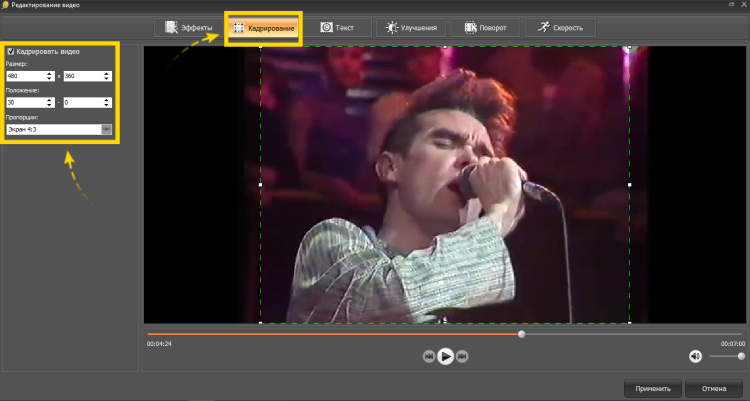Mute audio with the speaker icon

click(x=695, y=356)
